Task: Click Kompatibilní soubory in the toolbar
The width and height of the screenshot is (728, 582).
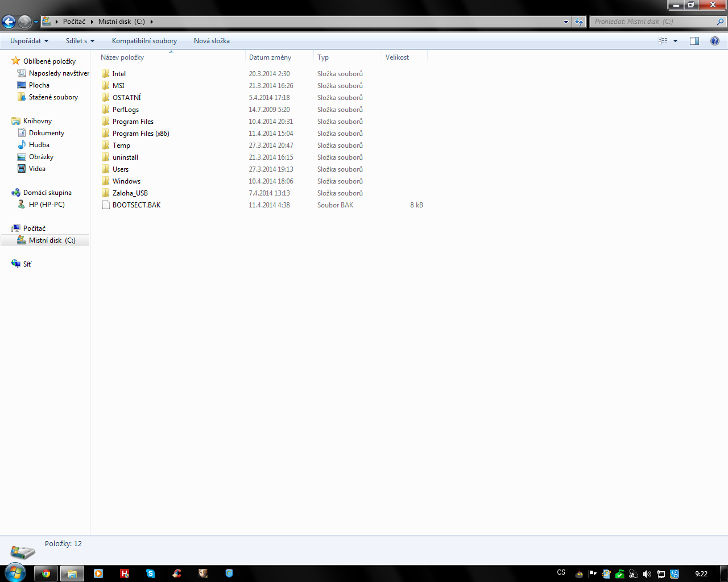Action: click(144, 41)
